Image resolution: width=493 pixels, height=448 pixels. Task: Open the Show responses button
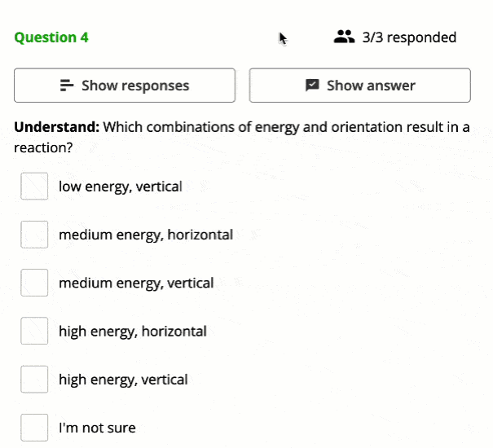coord(125,86)
